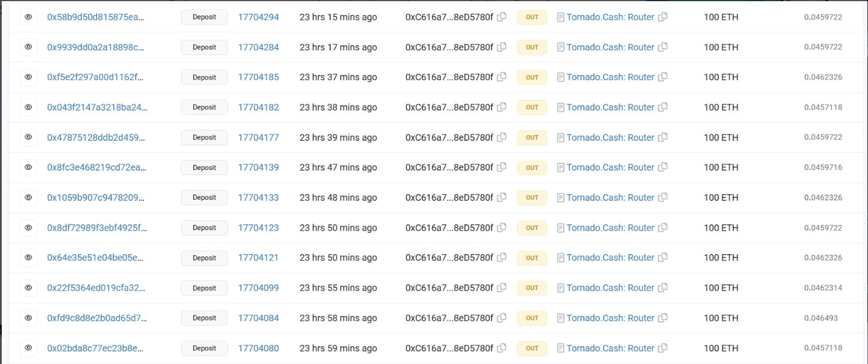868x364 pixels.
Task: Open the Deposit filter beside hash 0x1059b907c9478209
Action: point(204,197)
